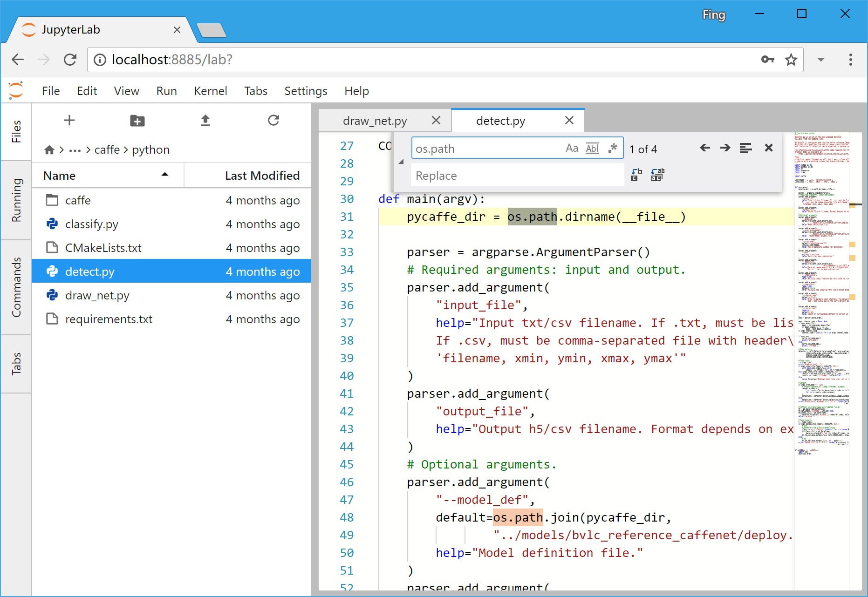Expand the breadcrumb ellipsis to show hidden folders
This screenshot has width=868, height=597.
(75, 149)
